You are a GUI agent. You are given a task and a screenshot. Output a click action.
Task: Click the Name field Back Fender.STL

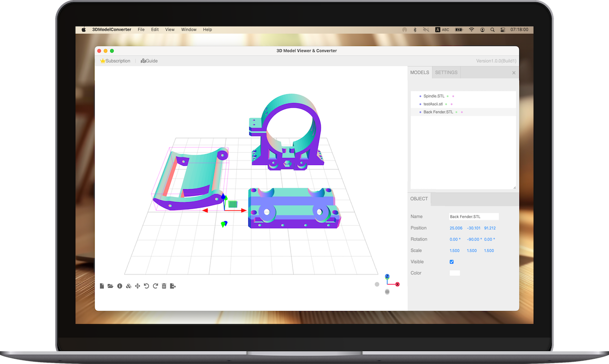click(x=474, y=216)
